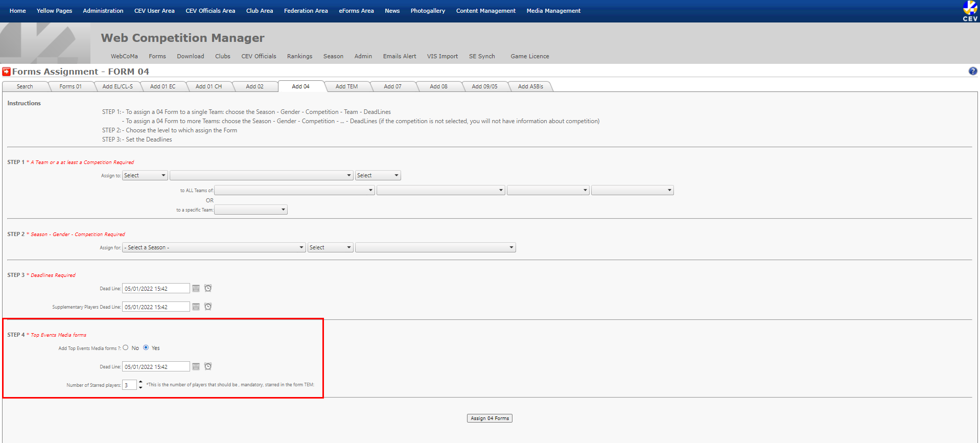Viewport: 980px width, 443px height.
Task: Open the Add EL/CL-S tab
Action: click(118, 86)
